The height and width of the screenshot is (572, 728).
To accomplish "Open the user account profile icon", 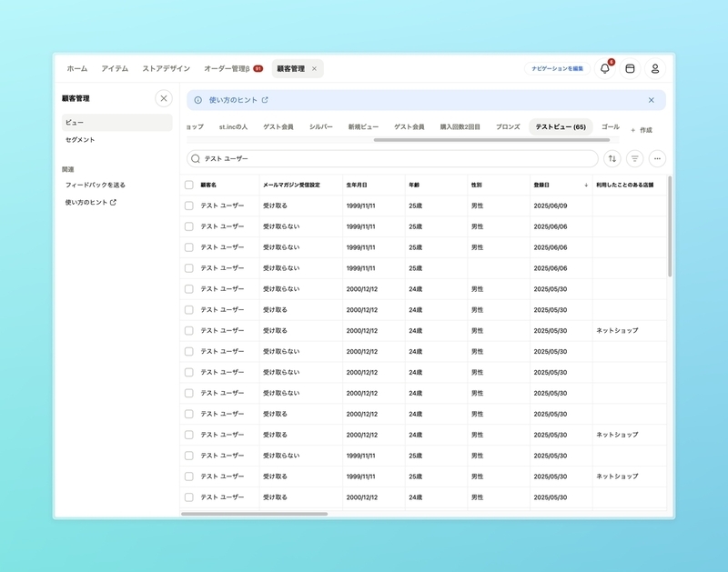I will [x=655, y=69].
